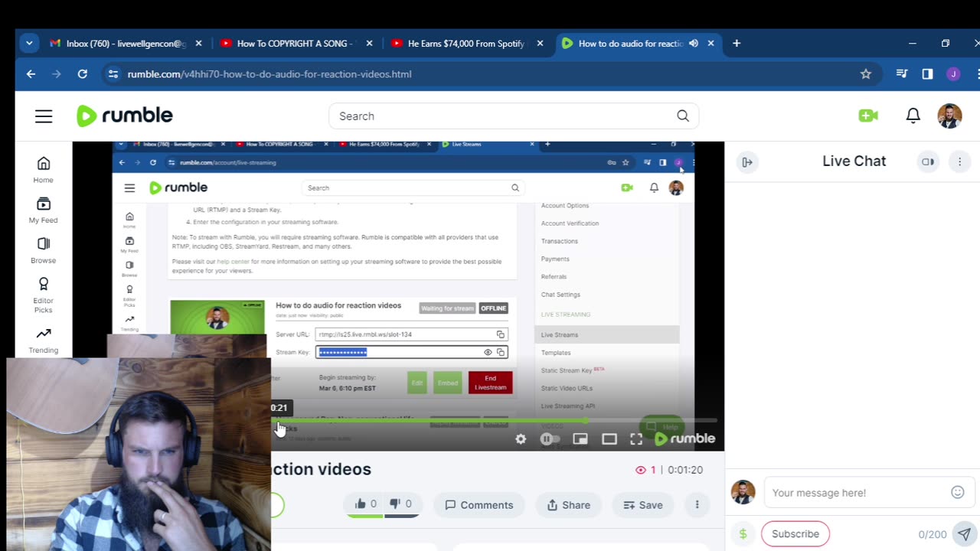The width and height of the screenshot is (980, 551).
Task: Open Rumble notifications bell
Action: click(913, 116)
